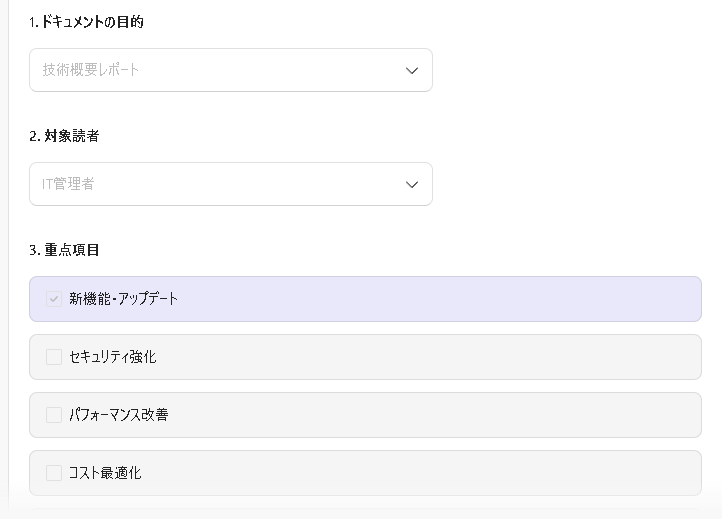Choose the コスト最適化 label text
Image resolution: width=722 pixels, height=519 pixels.
tap(105, 473)
